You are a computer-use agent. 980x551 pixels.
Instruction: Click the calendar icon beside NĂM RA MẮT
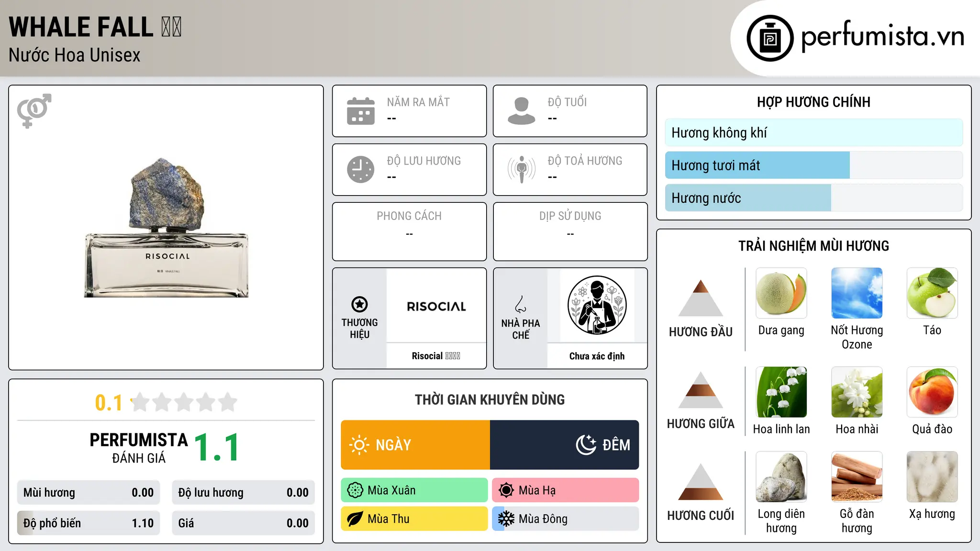point(361,111)
